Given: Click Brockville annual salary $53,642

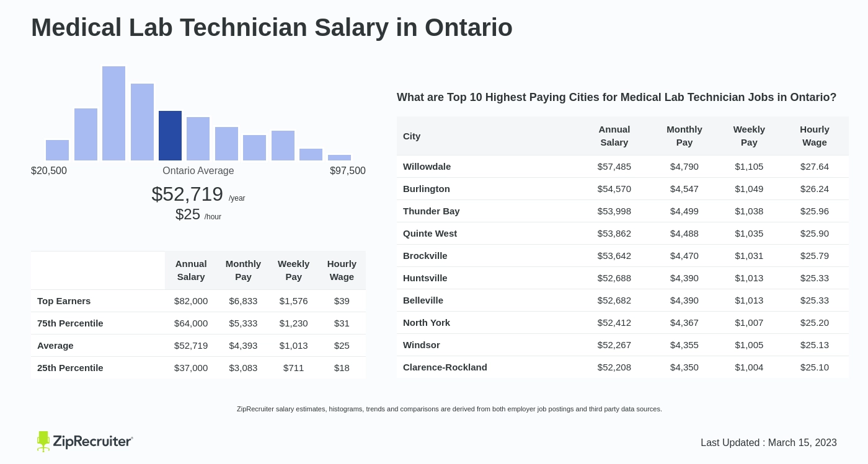Looking at the screenshot, I should [614, 255].
